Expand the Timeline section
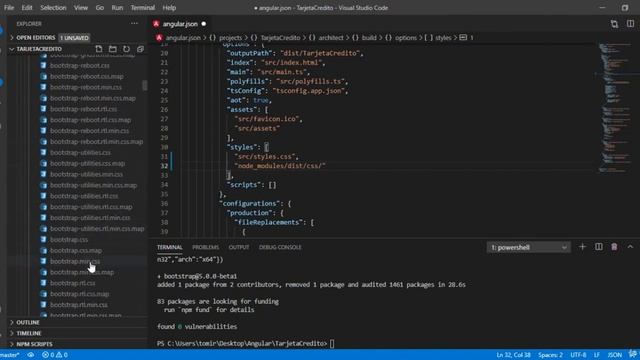The height and width of the screenshot is (360, 640). [29, 333]
